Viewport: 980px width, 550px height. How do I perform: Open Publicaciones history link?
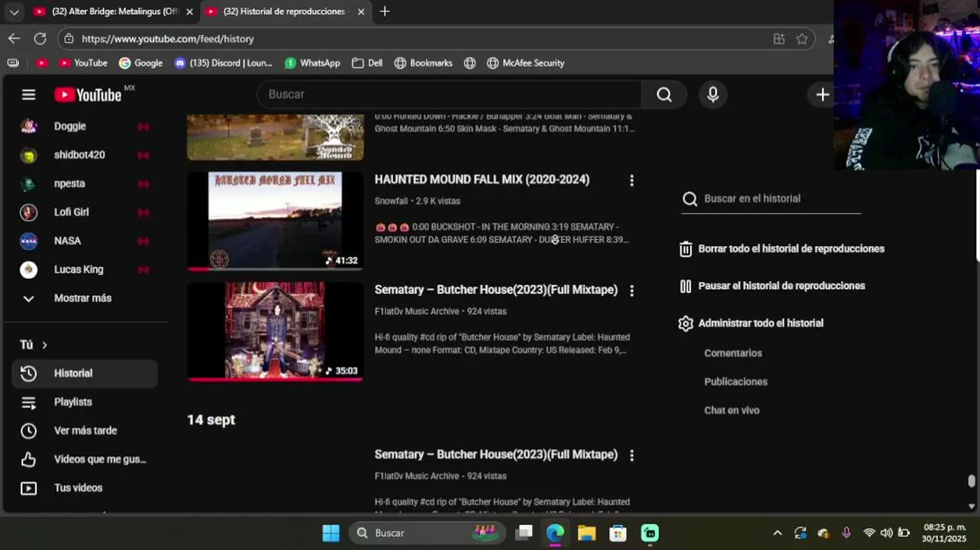click(x=736, y=381)
